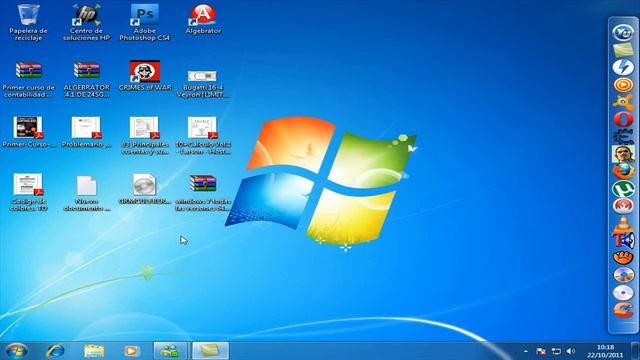Open the clock showing 10:18

point(605,351)
